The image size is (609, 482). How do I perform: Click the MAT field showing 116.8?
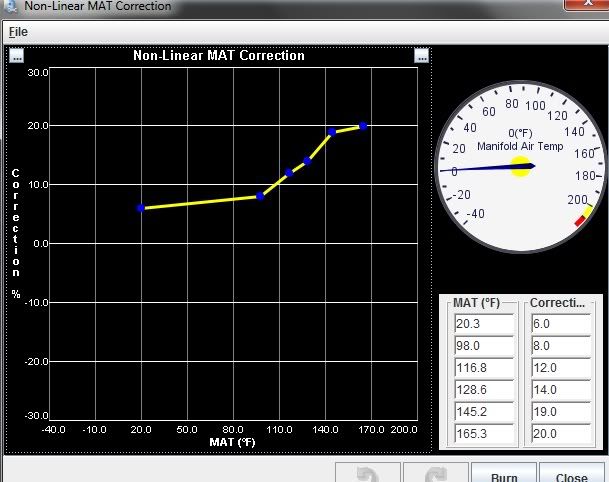pos(484,368)
